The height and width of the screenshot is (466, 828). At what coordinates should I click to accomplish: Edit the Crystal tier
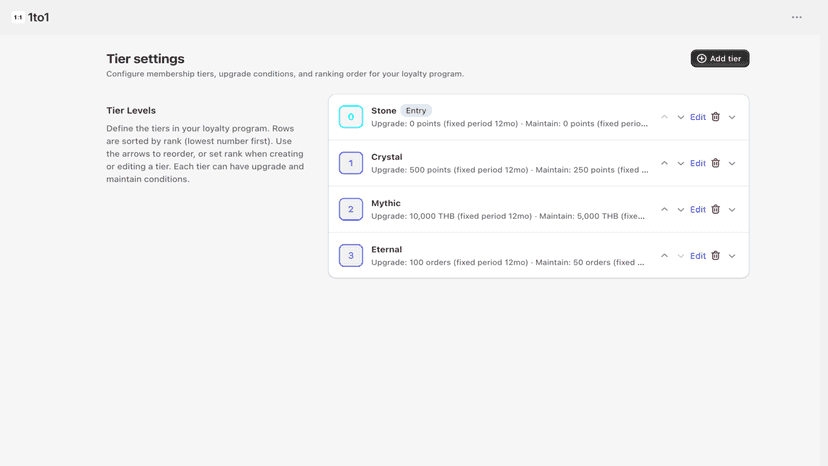698,163
